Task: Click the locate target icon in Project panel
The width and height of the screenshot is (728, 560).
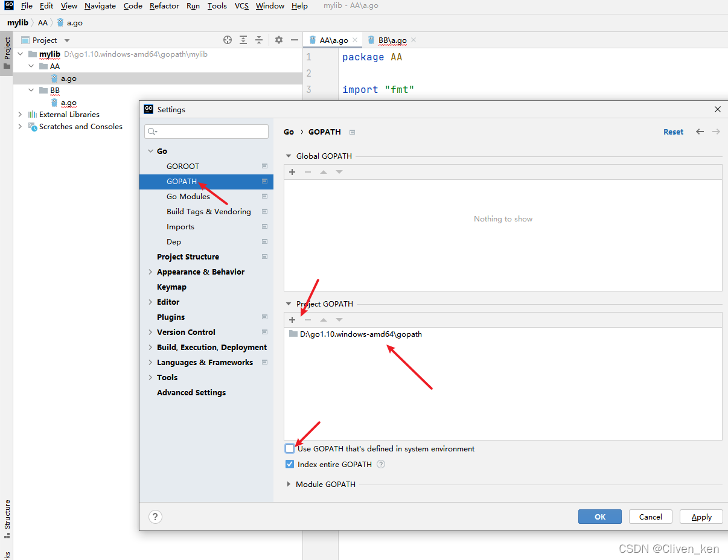Action: [x=228, y=40]
